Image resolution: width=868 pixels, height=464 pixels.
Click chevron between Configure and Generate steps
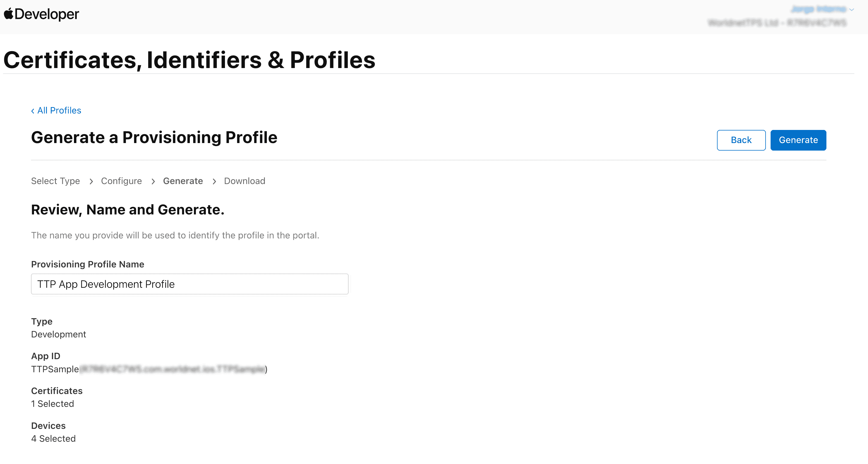[x=153, y=182]
